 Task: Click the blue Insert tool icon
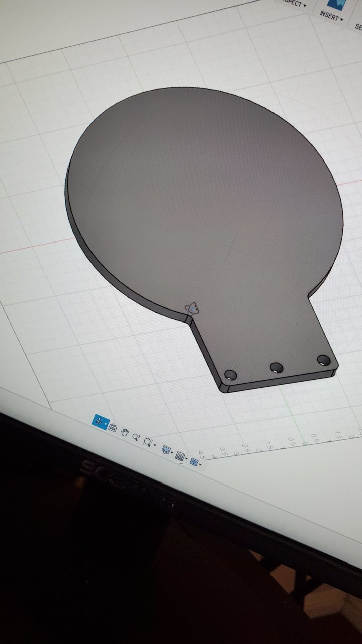pyautogui.click(x=336, y=4)
